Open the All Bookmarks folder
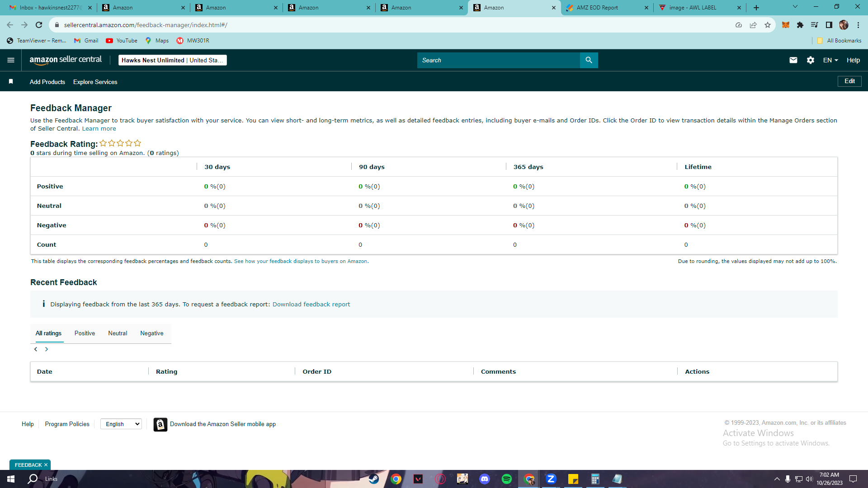Image resolution: width=868 pixels, height=488 pixels. 839,41
